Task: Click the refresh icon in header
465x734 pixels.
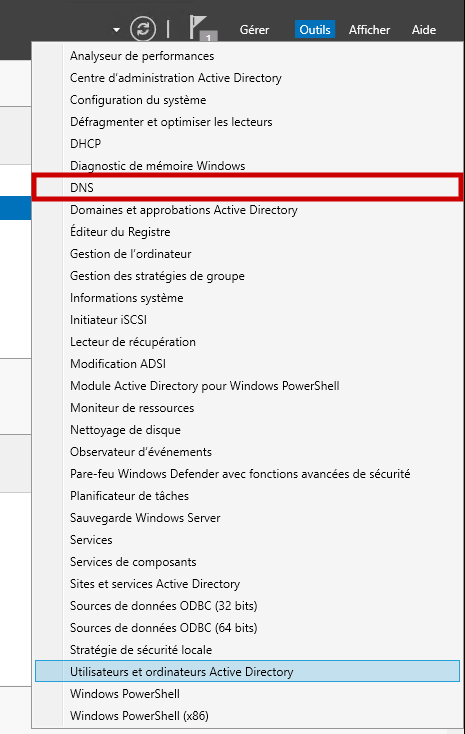Action: pyautogui.click(x=143, y=29)
